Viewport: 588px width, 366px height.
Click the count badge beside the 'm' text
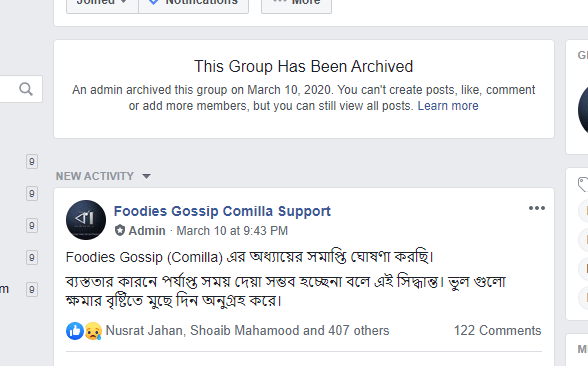(32, 290)
